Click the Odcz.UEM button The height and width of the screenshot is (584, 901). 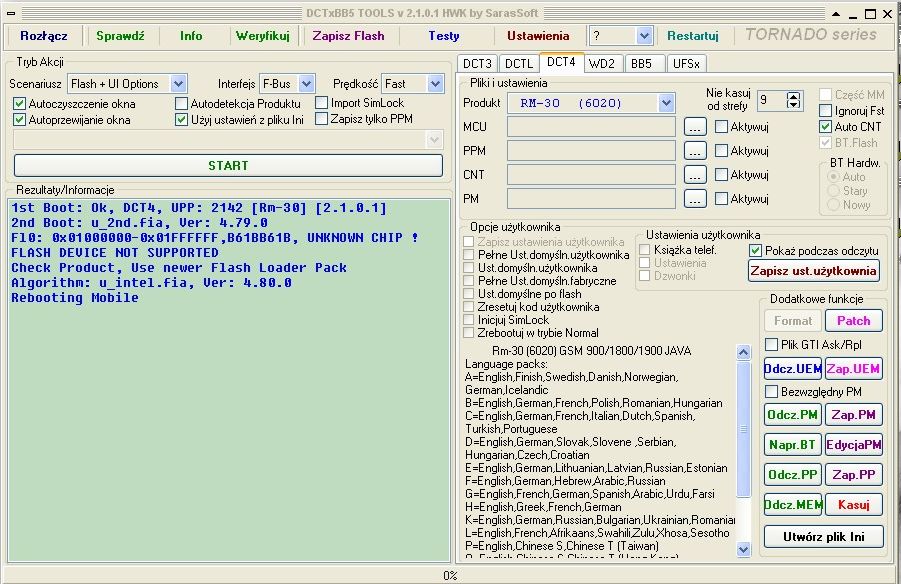coord(793,368)
